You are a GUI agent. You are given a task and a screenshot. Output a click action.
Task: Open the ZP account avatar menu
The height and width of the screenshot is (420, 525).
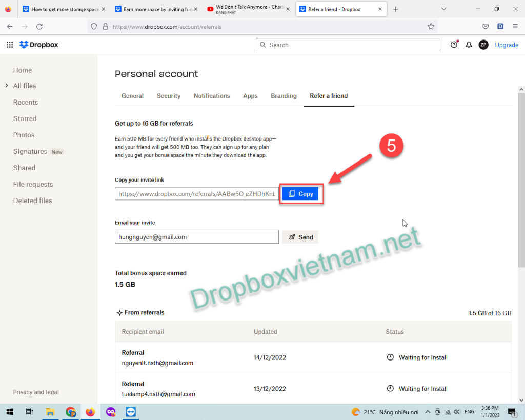coord(483,45)
